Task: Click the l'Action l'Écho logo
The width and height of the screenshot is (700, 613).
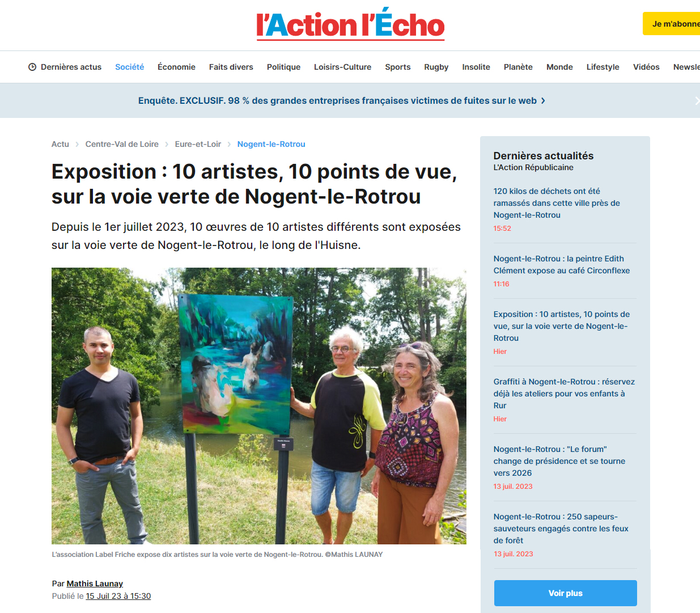Action: pyautogui.click(x=350, y=25)
